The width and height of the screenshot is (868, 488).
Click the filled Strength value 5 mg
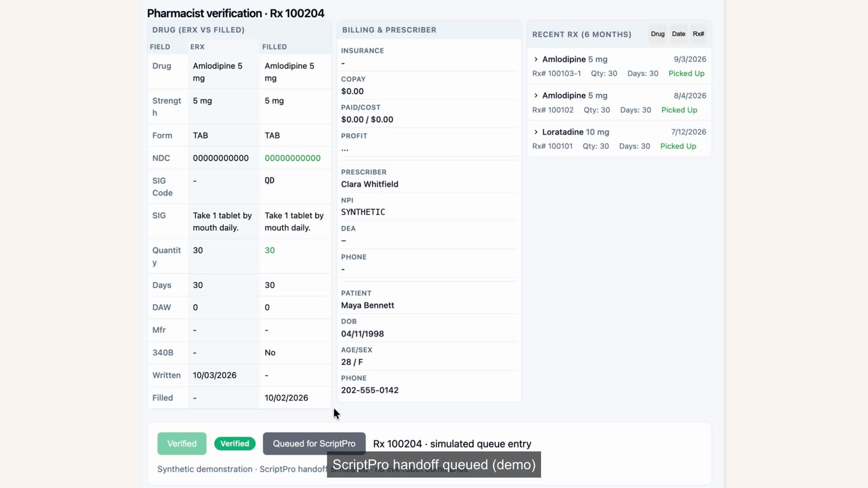(x=274, y=101)
